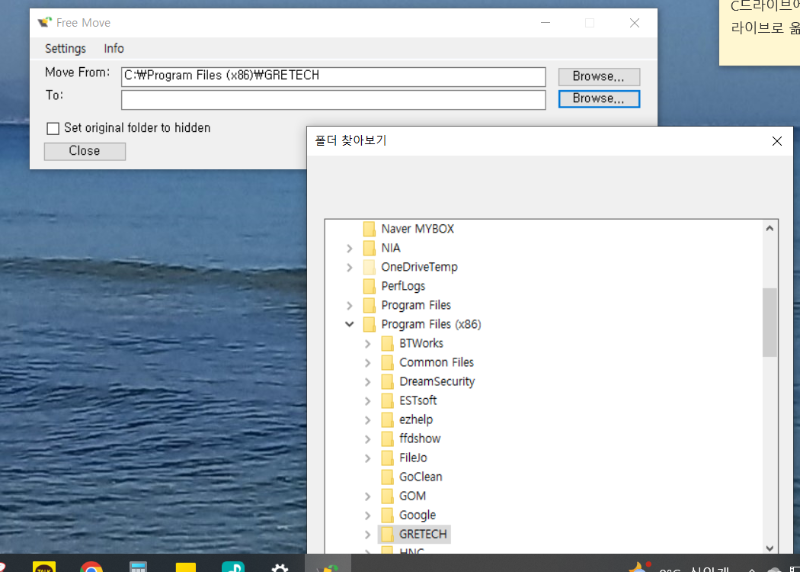Expand the Common Files folder

point(368,363)
